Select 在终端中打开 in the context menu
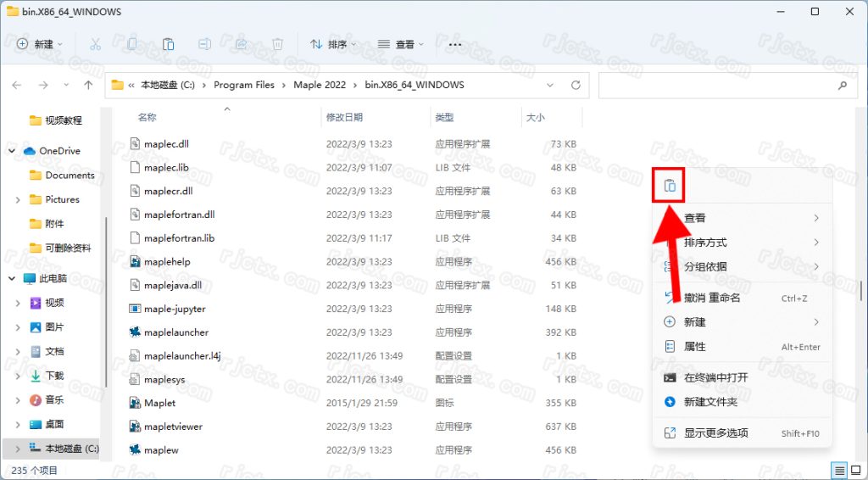This screenshot has height=480, width=868. 715,377
